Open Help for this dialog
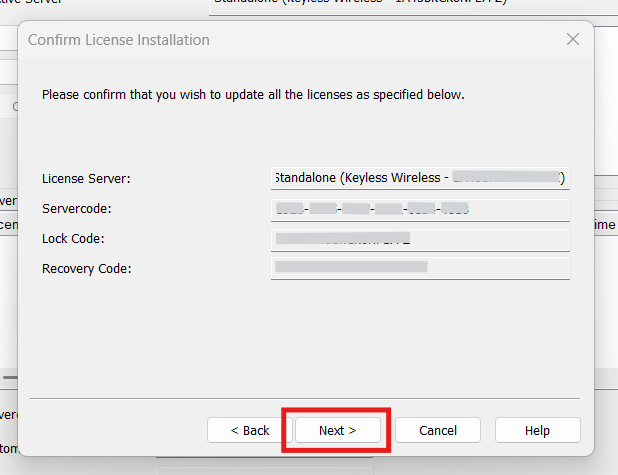This screenshot has width=618, height=475. [537, 430]
